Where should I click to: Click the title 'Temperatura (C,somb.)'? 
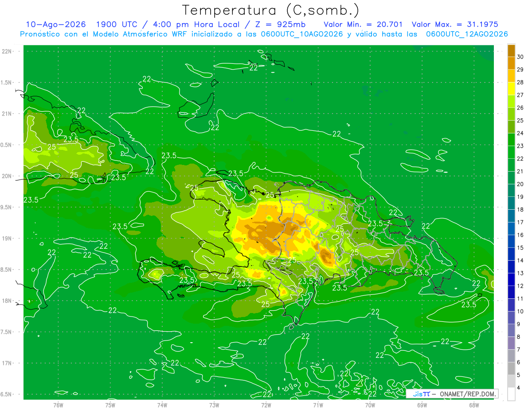click(x=270, y=10)
